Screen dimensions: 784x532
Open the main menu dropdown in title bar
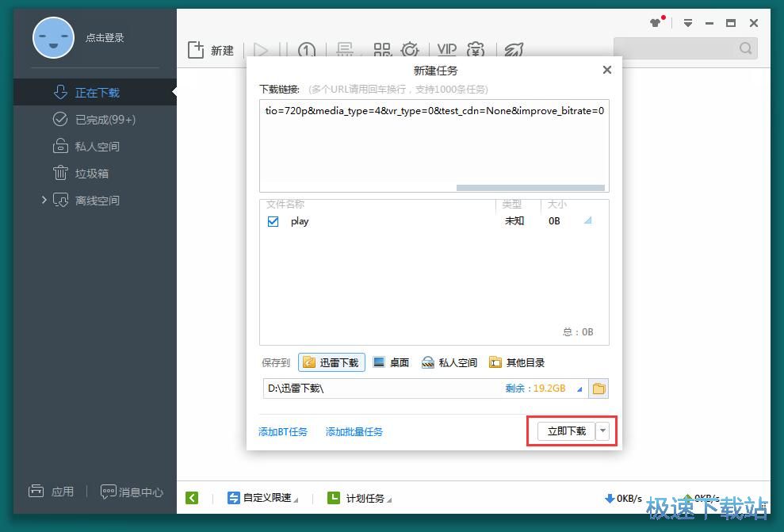click(688, 23)
